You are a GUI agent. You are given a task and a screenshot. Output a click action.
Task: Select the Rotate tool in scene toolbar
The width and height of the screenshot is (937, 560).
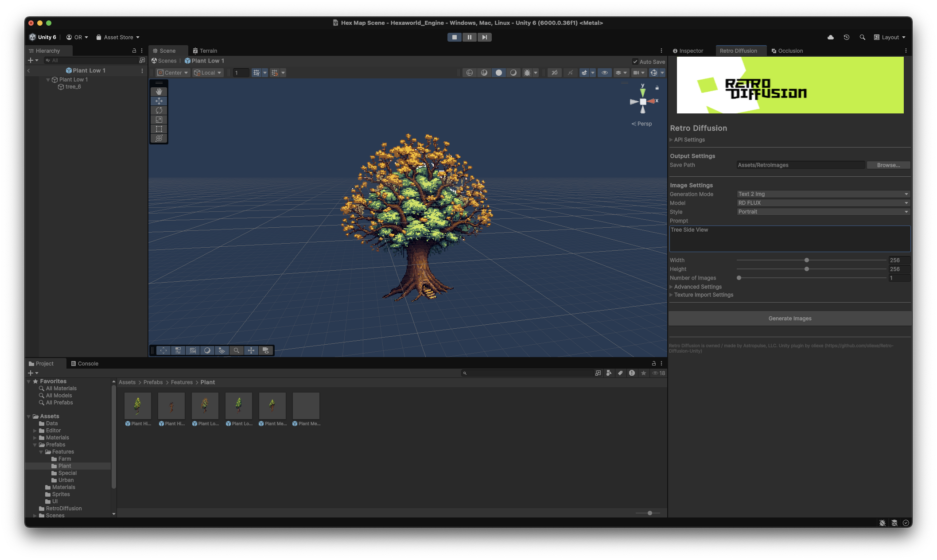pos(159,110)
